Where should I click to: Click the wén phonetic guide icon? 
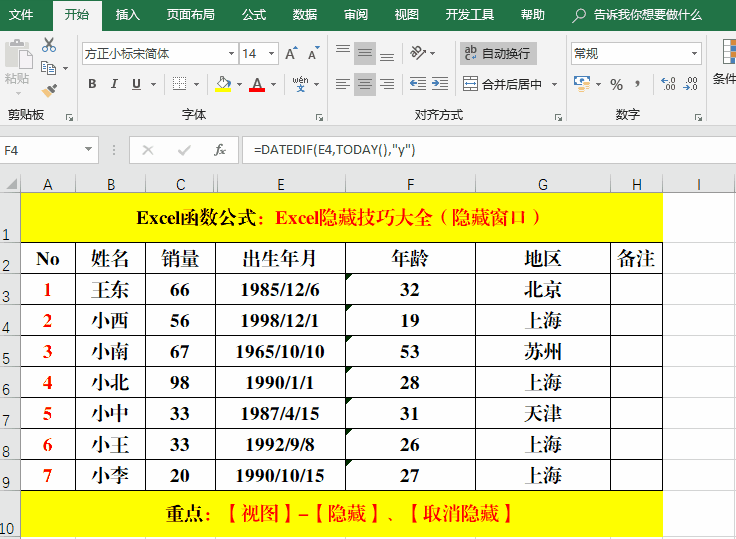(300, 84)
